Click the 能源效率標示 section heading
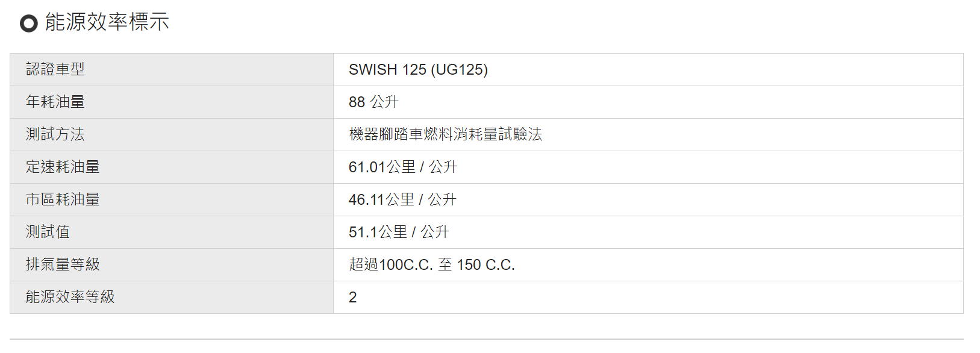This screenshot has width=980, height=353. point(107,22)
